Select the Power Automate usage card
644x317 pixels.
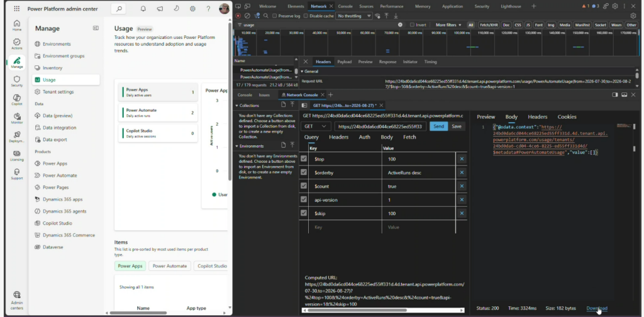click(x=158, y=113)
